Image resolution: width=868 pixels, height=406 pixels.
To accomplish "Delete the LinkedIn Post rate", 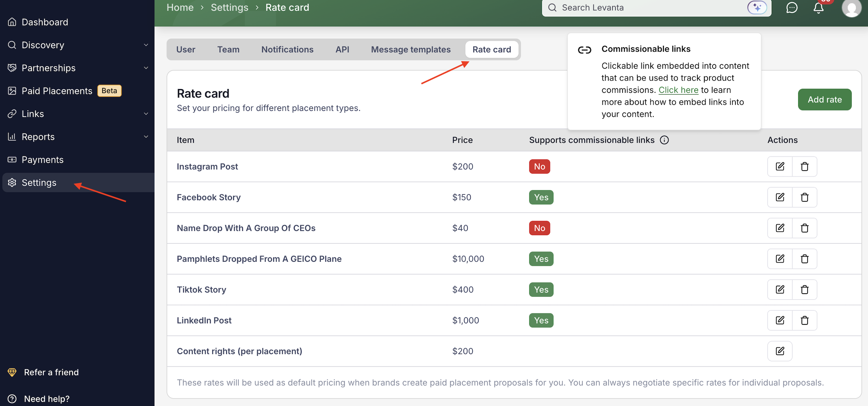I will click(804, 320).
